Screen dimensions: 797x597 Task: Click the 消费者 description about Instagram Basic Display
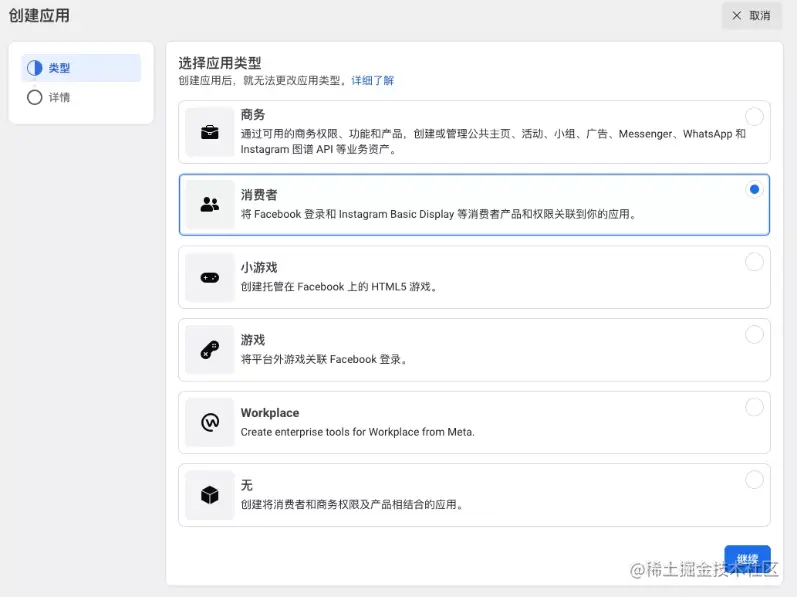tap(439, 214)
